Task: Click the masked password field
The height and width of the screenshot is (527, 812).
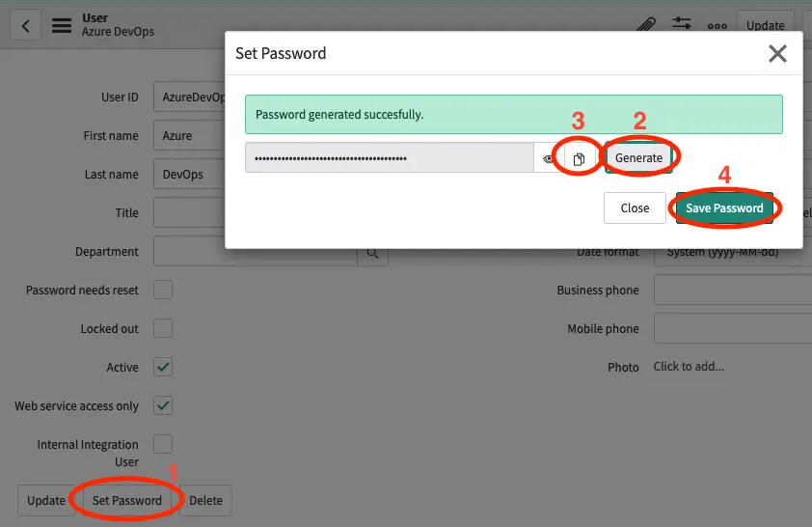Action: tap(389, 158)
